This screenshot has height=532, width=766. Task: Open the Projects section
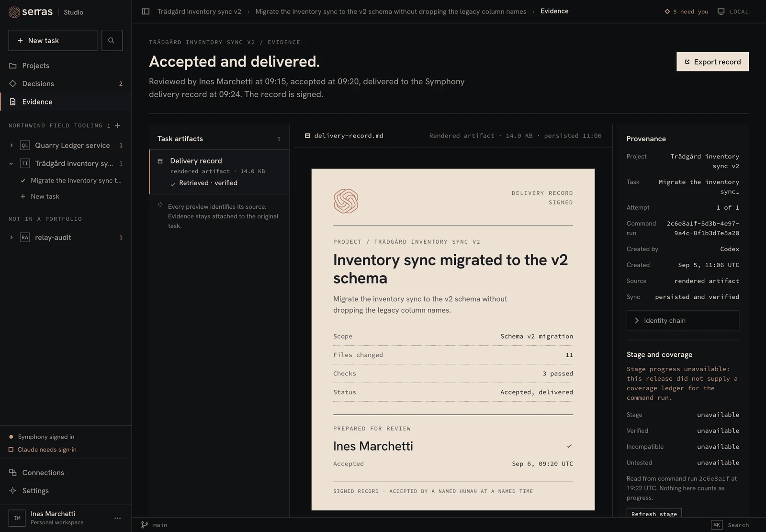pos(66,66)
